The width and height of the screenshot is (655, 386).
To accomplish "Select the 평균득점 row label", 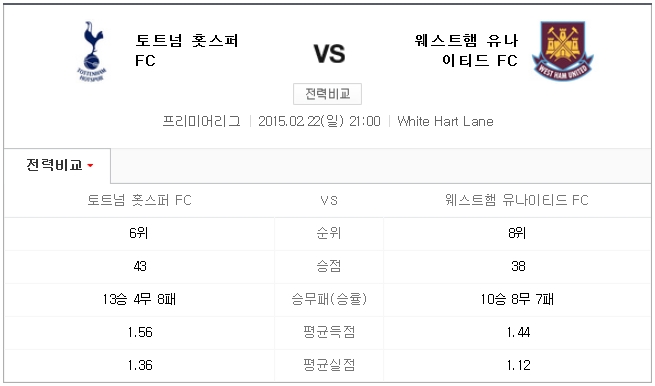I will pos(329,332).
